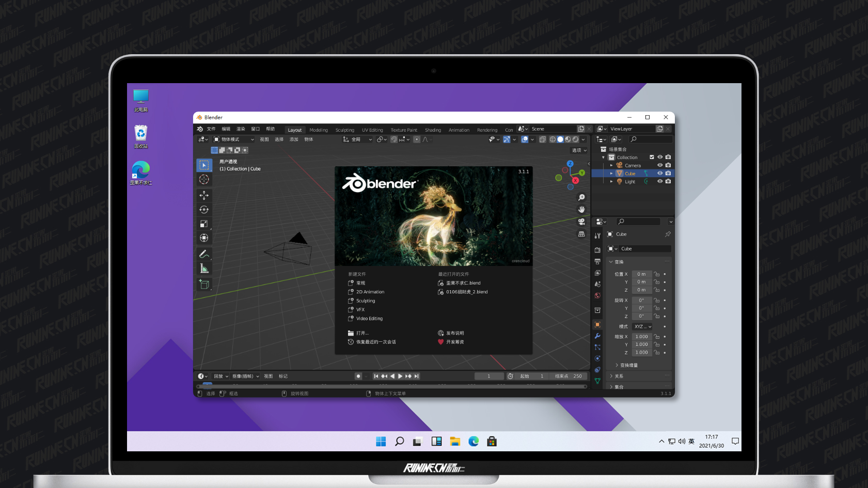Open the Render properties tab icon
This screenshot has width=868, height=488.
(x=597, y=250)
